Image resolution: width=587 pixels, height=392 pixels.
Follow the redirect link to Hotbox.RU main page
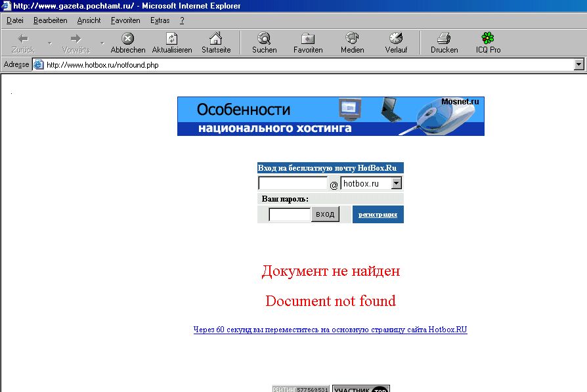click(330, 330)
